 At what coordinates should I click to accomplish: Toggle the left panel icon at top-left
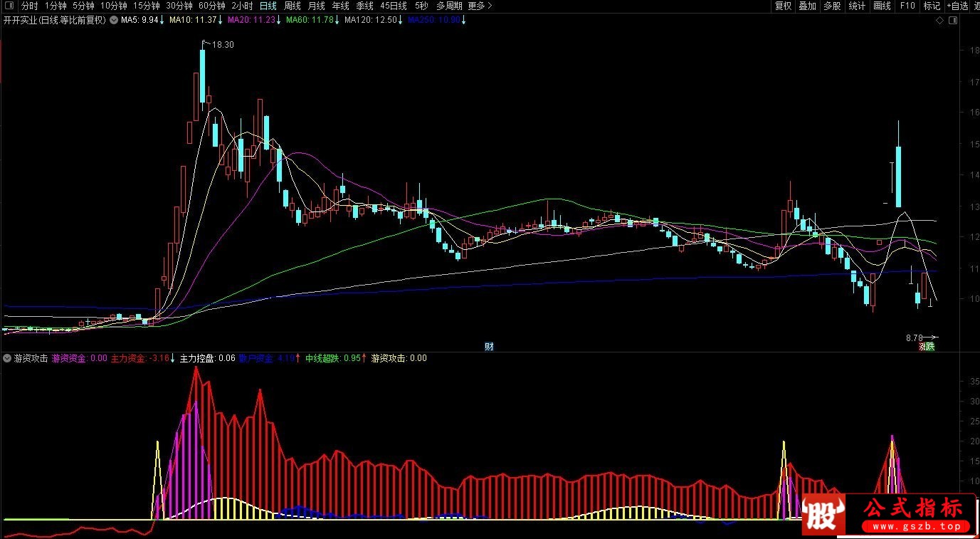[x=9, y=6]
